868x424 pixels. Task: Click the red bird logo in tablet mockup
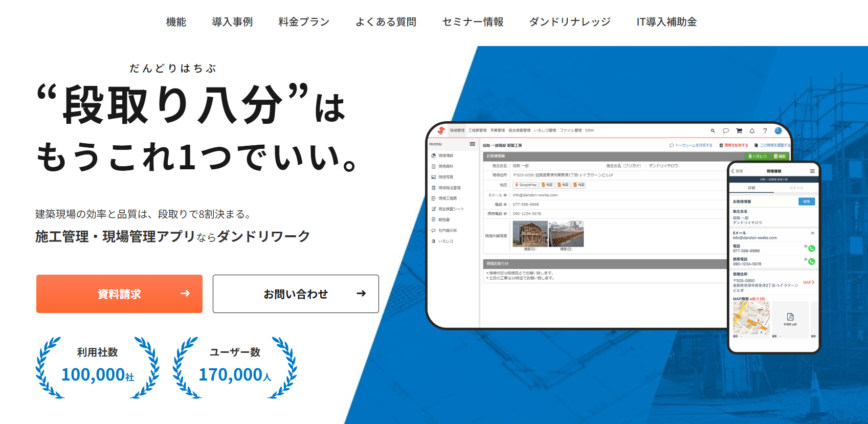441,130
